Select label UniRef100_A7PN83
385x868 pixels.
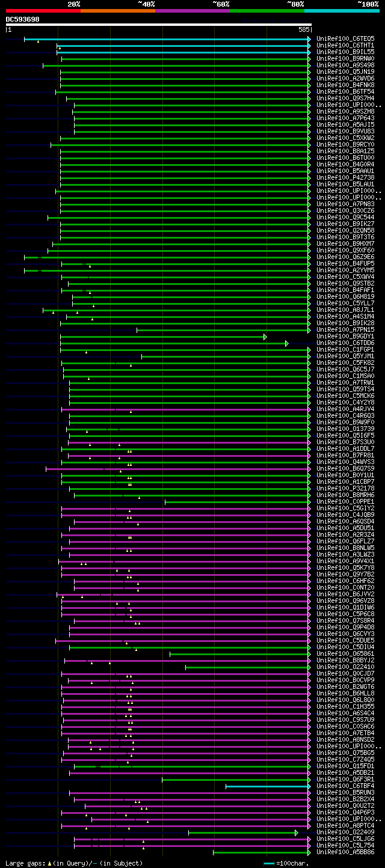[345, 204]
